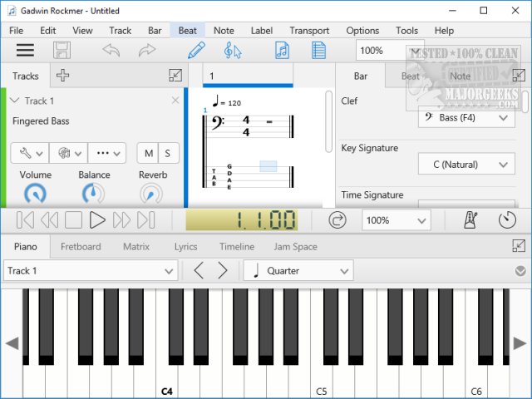Viewport: 532px width, 399px height.
Task: Switch to the Timeline tab
Action: pyautogui.click(x=237, y=246)
